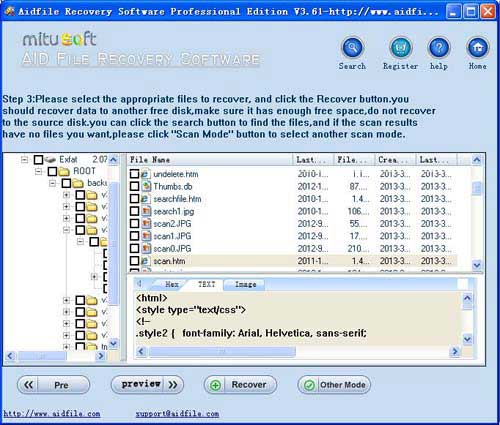This screenshot has width=500, height=425.
Task: Switch to the Hex preview tab
Action: 172,284
